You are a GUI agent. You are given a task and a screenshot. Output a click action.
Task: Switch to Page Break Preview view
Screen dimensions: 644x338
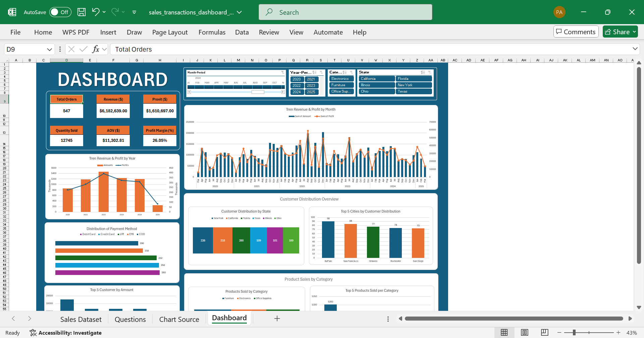click(x=545, y=332)
